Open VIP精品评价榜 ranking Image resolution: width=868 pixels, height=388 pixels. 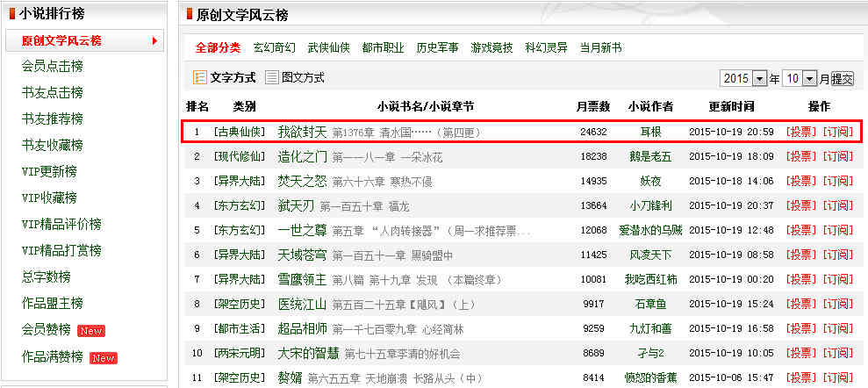click(61, 224)
